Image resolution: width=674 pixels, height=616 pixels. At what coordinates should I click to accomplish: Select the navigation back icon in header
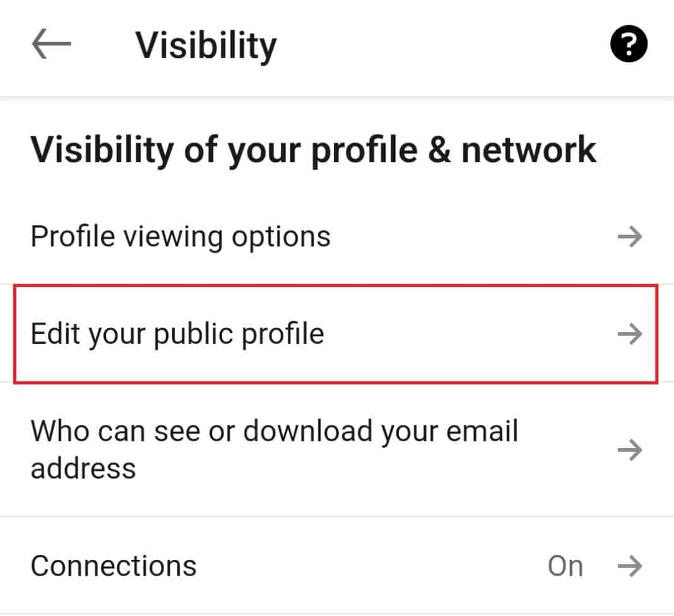(52, 43)
